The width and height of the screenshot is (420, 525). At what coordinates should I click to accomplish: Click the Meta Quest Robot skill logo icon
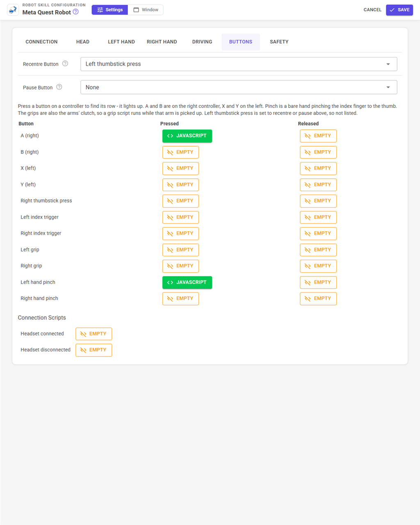pyautogui.click(x=13, y=10)
